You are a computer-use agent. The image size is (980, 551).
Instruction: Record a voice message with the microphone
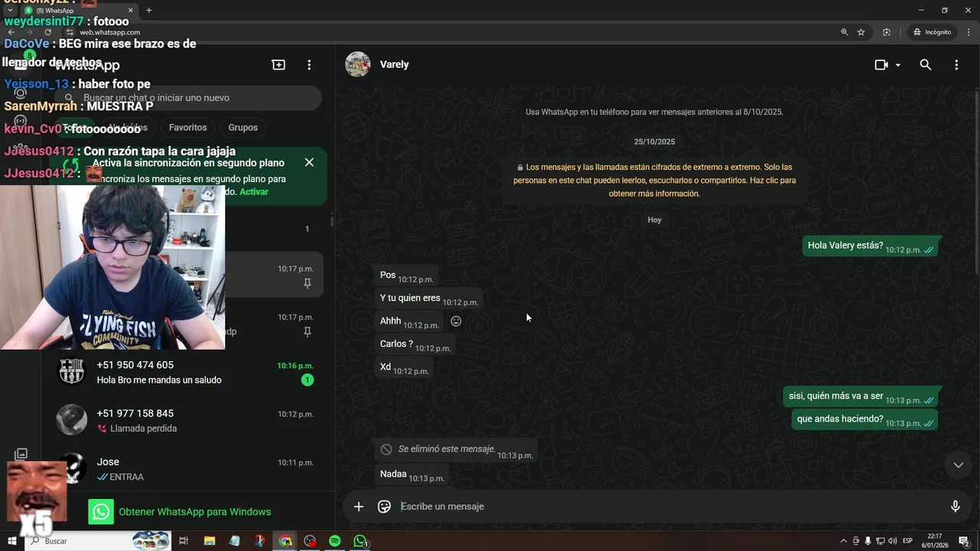coord(955,507)
